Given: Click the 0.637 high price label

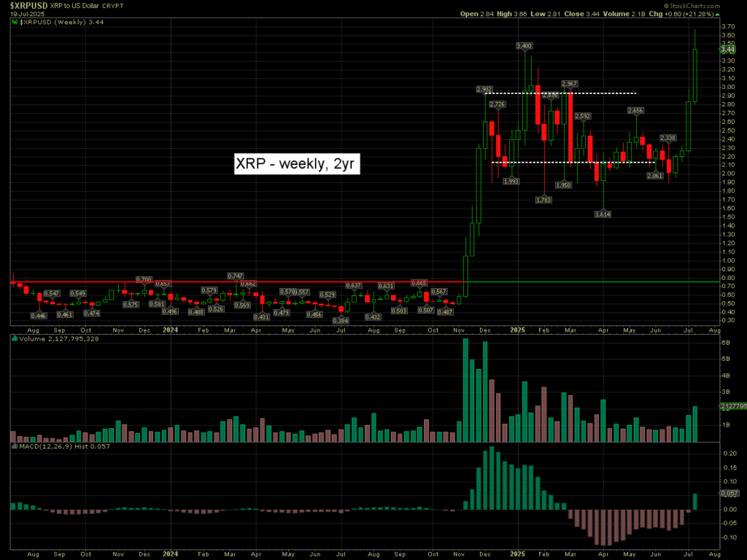Looking at the screenshot, I should pyautogui.click(x=354, y=285).
